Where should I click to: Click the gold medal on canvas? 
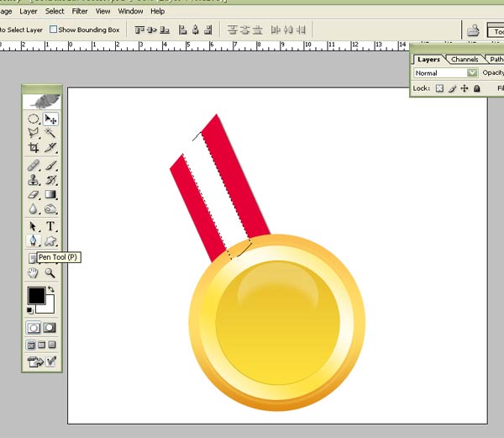pyautogui.click(x=277, y=323)
